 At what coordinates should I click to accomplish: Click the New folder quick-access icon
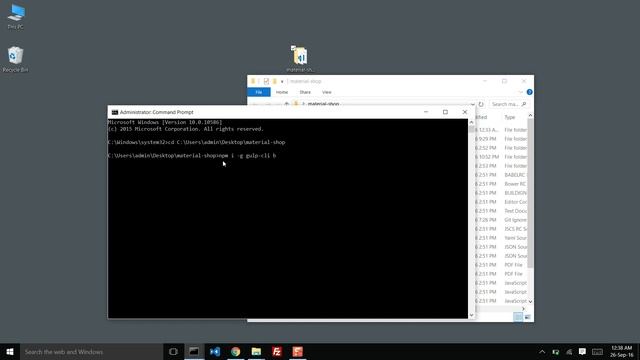275,81
